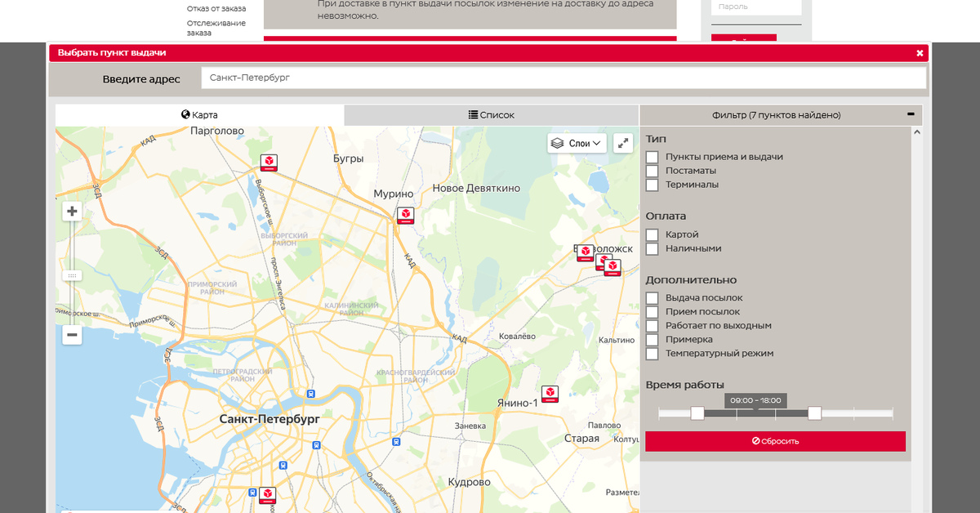Click the pickup marker at bottom of Санкт-Петербург

pos(267,495)
